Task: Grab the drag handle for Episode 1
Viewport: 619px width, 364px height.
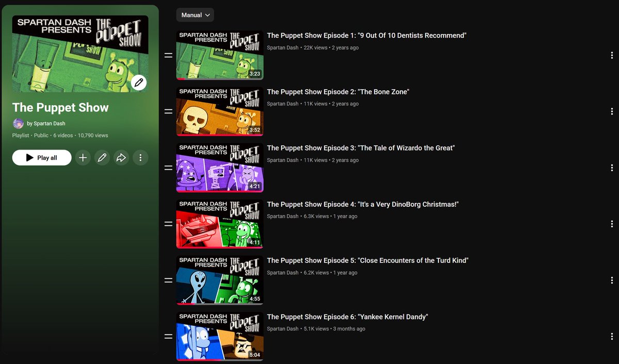Action: 168,55
